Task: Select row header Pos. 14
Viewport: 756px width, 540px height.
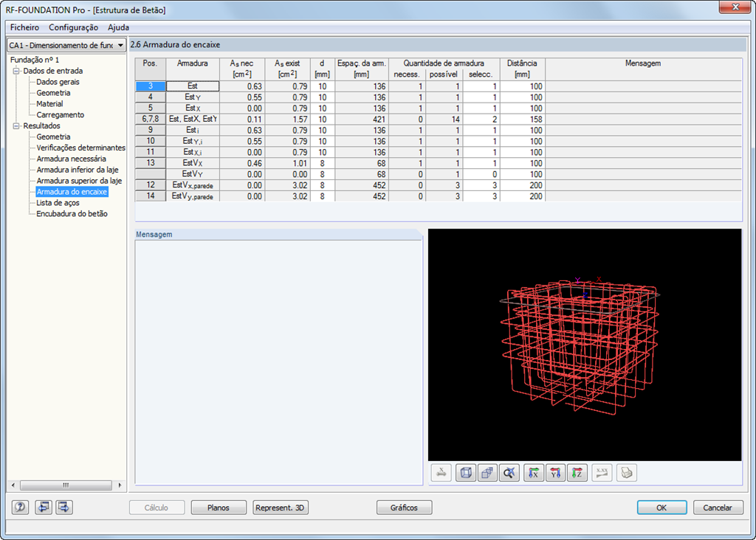Action: tap(151, 196)
